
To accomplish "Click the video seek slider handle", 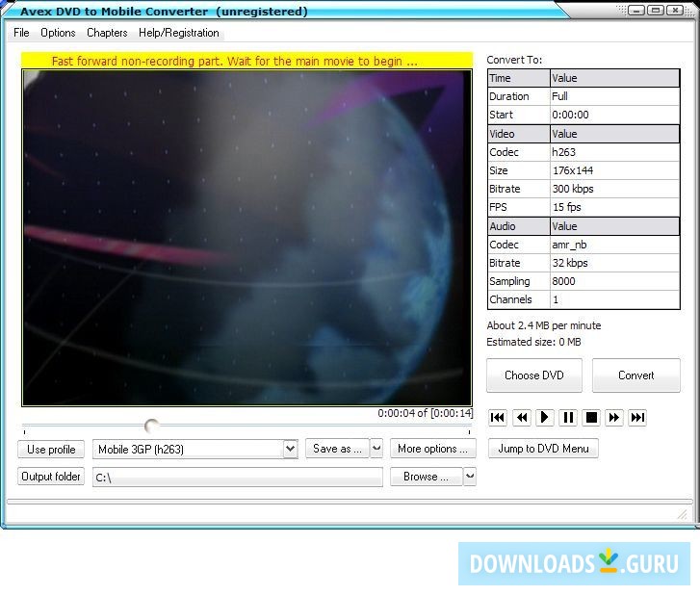I will coord(151,426).
